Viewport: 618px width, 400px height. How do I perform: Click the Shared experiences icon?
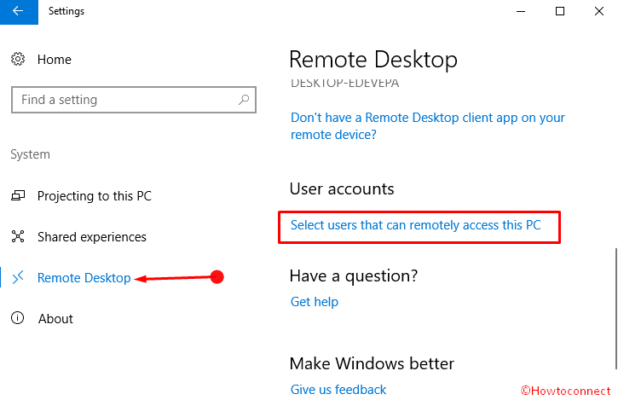pos(18,236)
